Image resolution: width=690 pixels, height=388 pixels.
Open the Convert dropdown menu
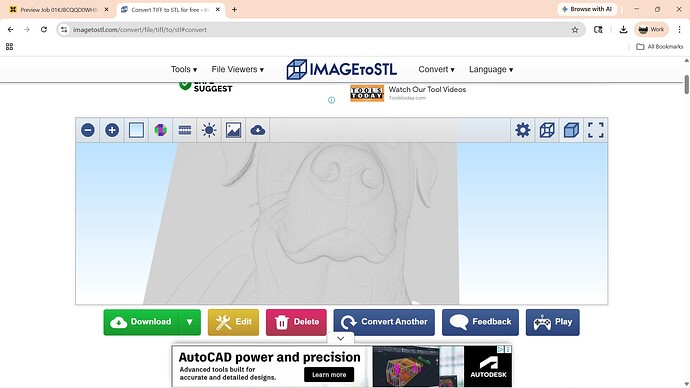[x=437, y=70]
